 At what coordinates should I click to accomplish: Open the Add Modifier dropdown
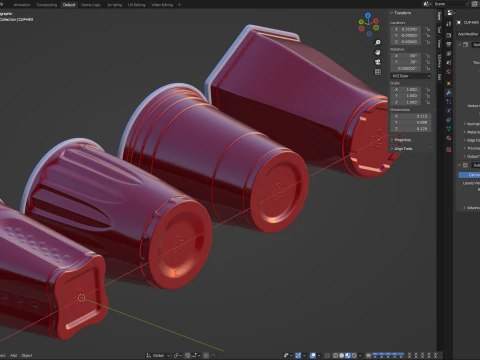(468, 34)
